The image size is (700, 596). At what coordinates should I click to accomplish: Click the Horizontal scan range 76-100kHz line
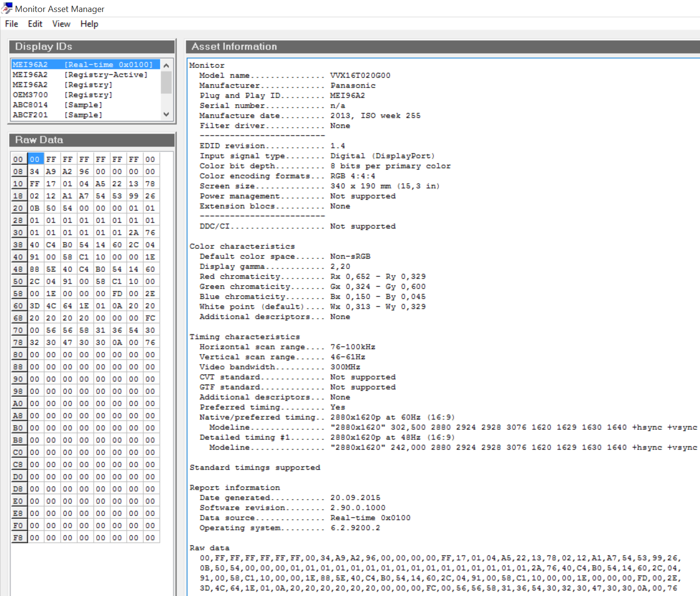287,347
